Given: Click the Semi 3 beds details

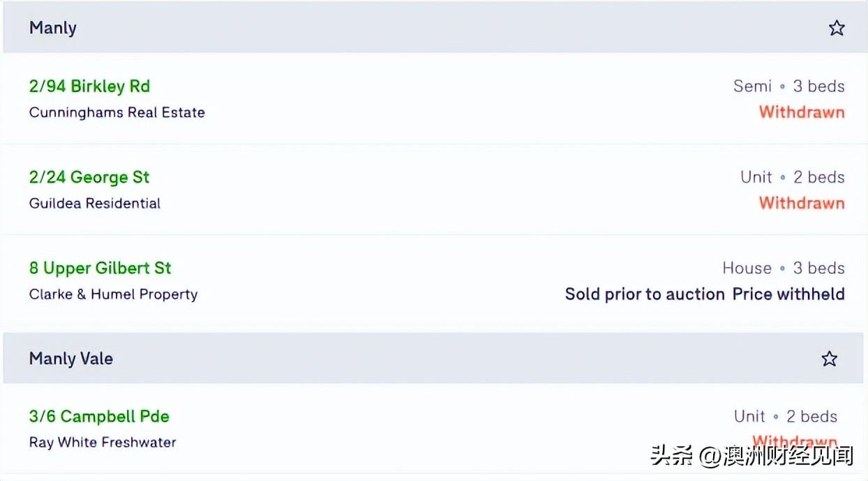Looking at the screenshot, I should [788, 86].
